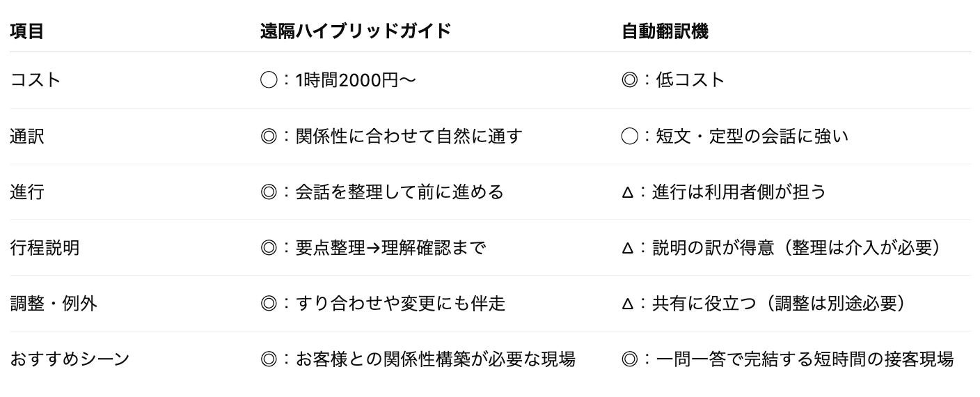Click the おすすめシーン row label
This screenshot has height=397, width=980.
point(70,359)
